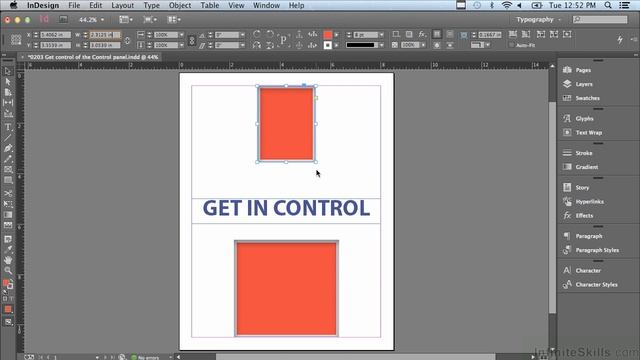Image resolution: width=640 pixels, height=360 pixels.
Task: Select the Get control of the Control panel document tab
Action: (x=93, y=57)
